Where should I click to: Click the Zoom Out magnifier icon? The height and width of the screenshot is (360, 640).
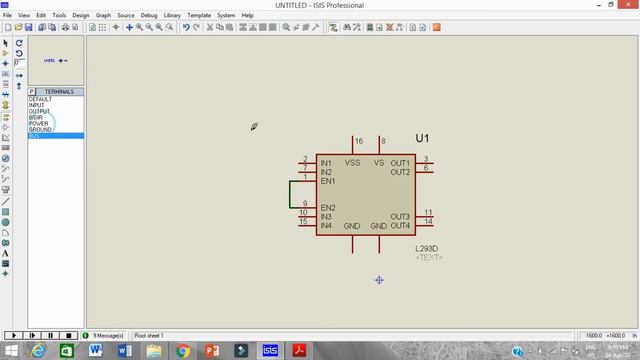[149, 27]
